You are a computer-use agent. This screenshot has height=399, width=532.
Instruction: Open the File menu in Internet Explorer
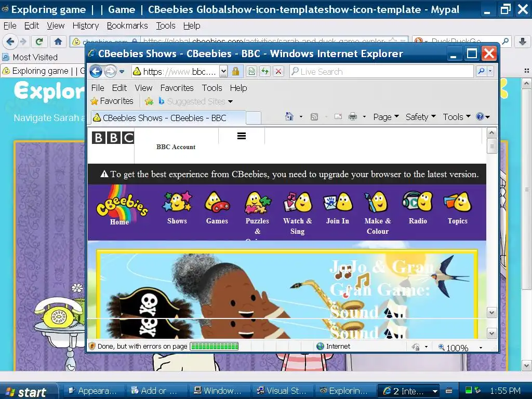[x=98, y=88]
